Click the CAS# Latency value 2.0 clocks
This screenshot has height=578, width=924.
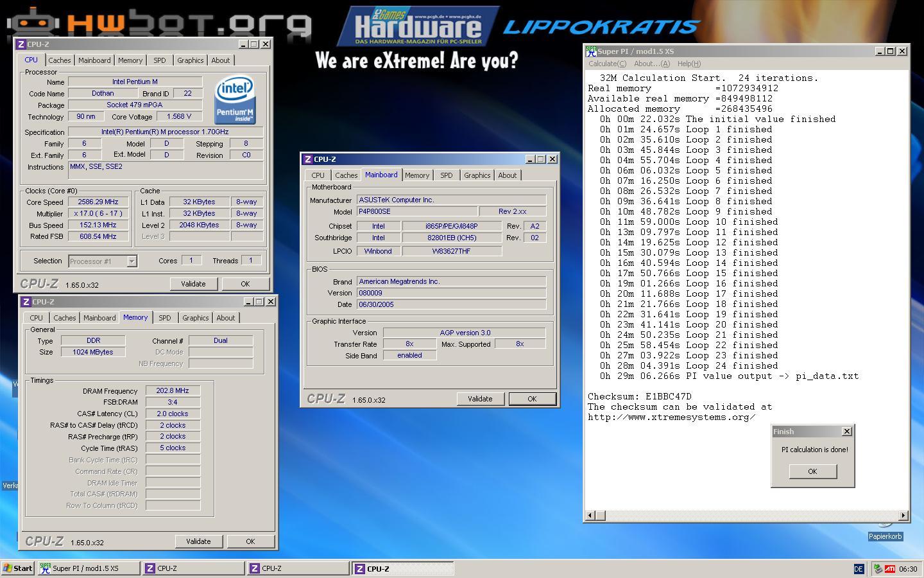click(173, 414)
